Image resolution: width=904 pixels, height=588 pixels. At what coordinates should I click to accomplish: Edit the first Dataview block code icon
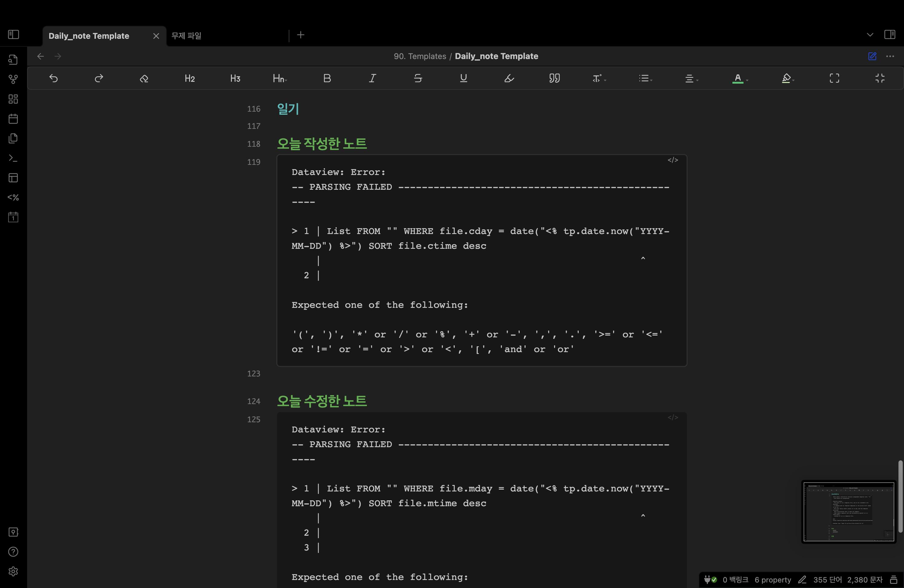click(673, 160)
